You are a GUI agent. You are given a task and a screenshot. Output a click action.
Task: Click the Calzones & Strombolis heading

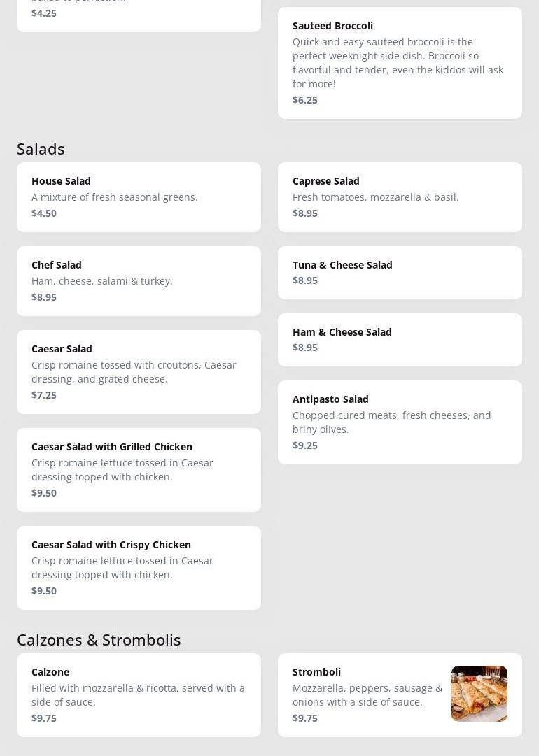coord(99,639)
